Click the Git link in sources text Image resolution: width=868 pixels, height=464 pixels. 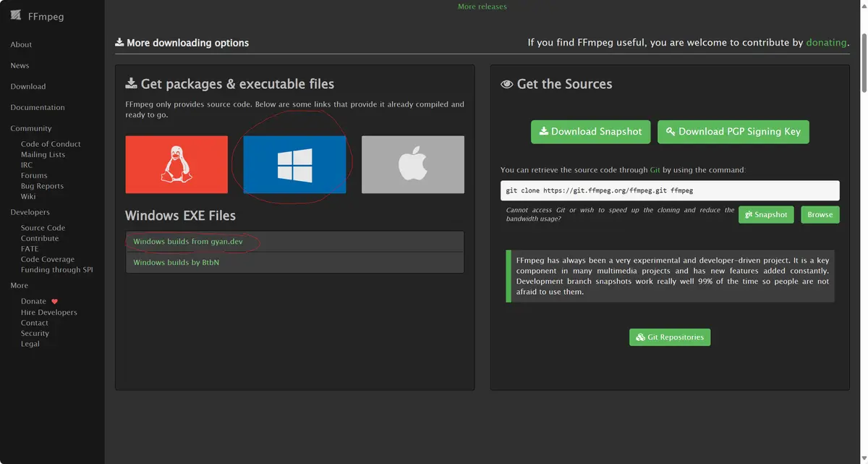pyautogui.click(x=655, y=170)
